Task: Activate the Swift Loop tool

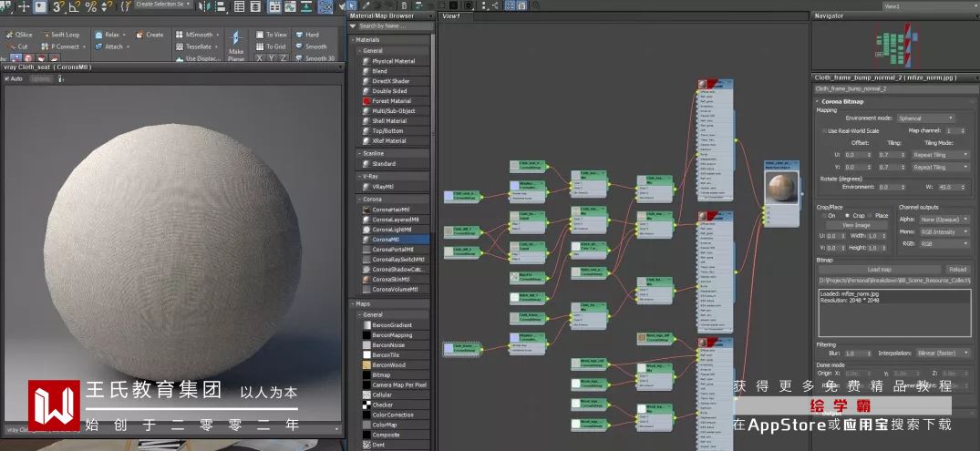Action: (61, 35)
